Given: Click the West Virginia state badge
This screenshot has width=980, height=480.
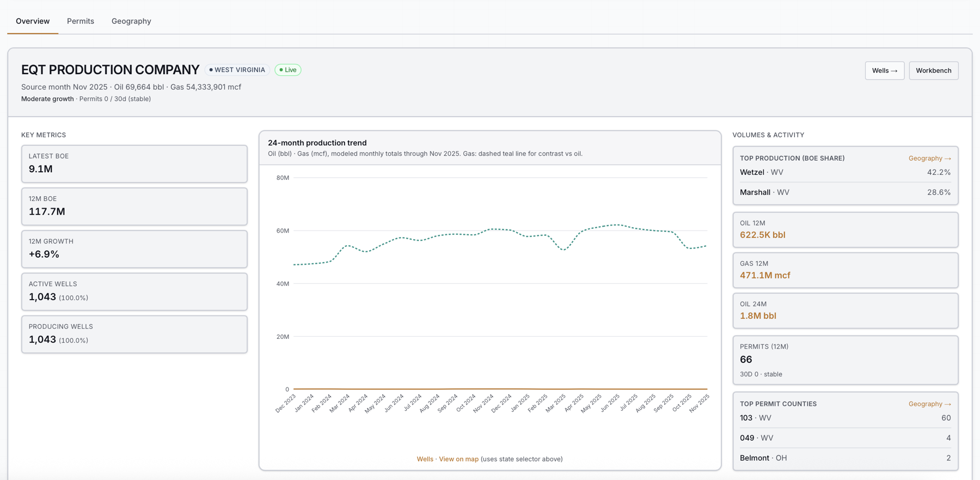Looking at the screenshot, I should [x=237, y=70].
